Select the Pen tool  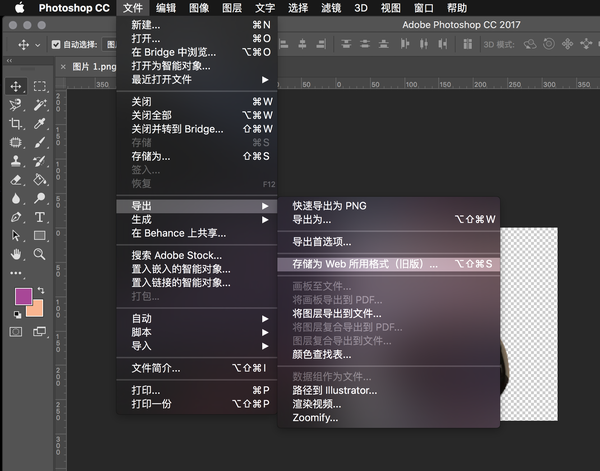click(x=16, y=217)
